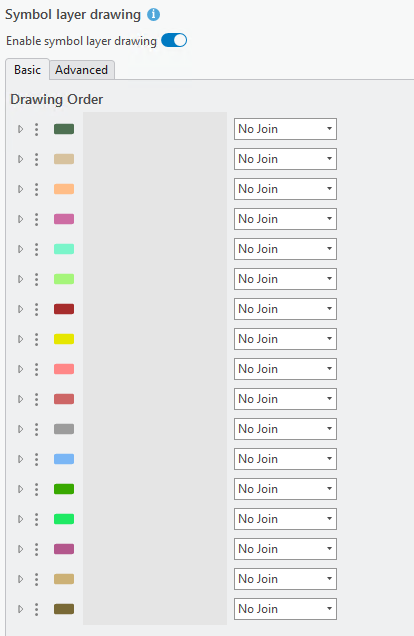The width and height of the screenshot is (414, 636).
Task: Click the three-dot handle of the mint row
Action: 36,249
